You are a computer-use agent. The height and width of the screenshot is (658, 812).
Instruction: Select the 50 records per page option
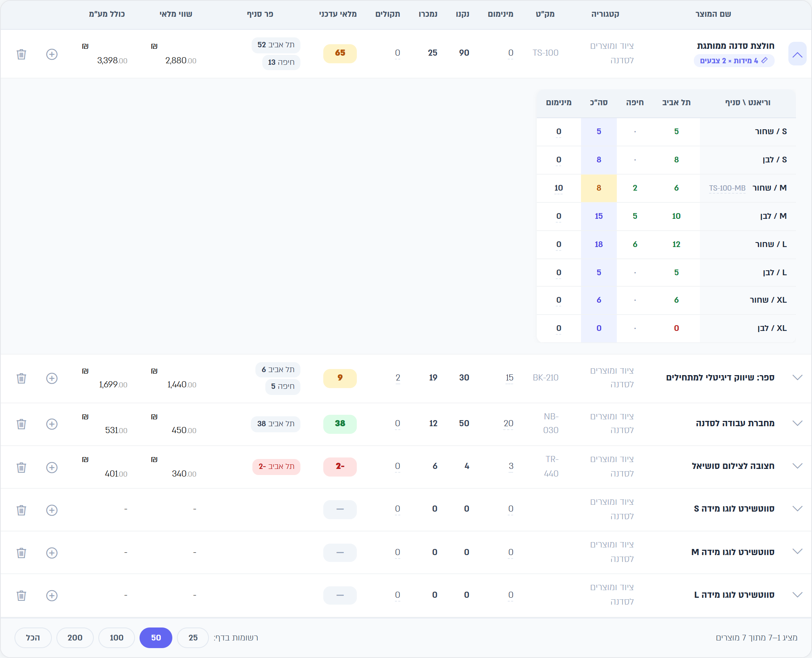coord(156,638)
